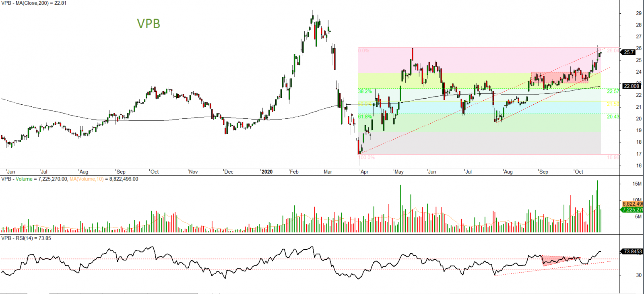Image resolution: width=644 pixels, height=294 pixels.
Task: Click the 30 level on RSI axis
Action: tap(639, 275)
